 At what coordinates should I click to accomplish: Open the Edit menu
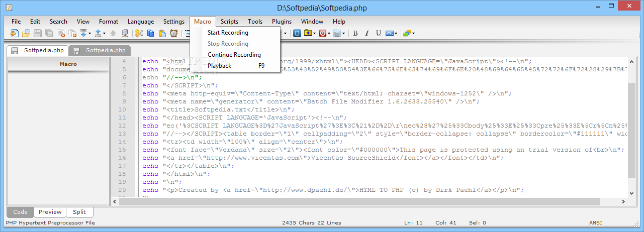(x=35, y=22)
